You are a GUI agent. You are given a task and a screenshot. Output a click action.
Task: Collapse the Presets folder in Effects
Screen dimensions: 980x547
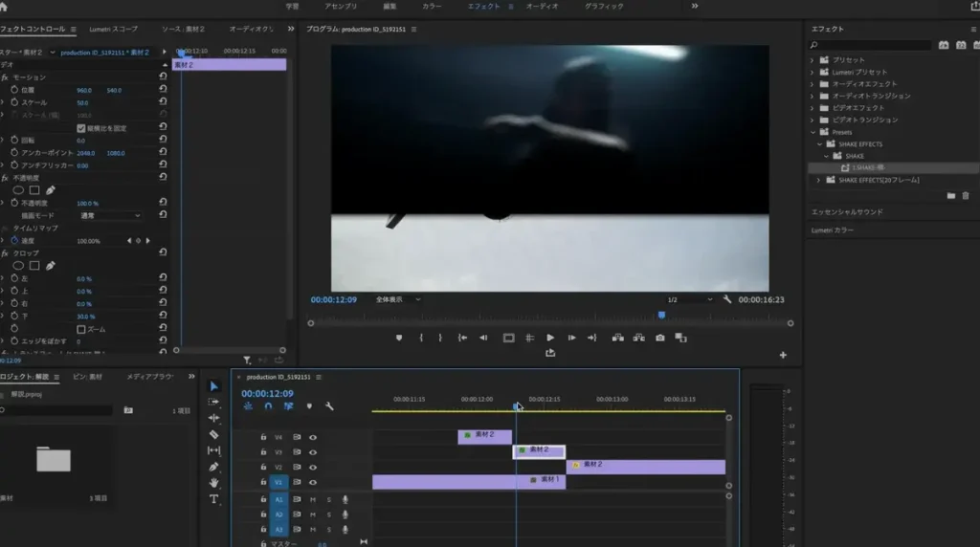coord(813,132)
